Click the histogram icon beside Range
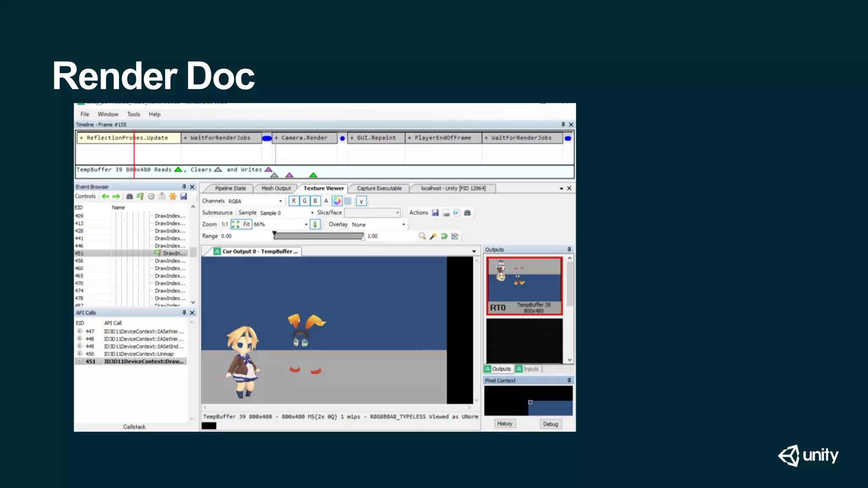Screen dimensions: 868x488 pyautogui.click(x=455, y=236)
